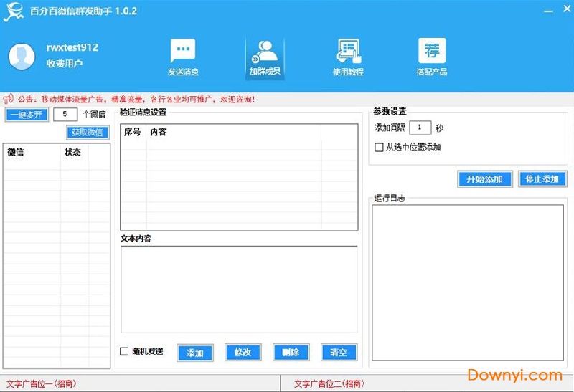Image resolution: width=574 pixels, height=392 pixels.
Task: Click the 添加 button below text content
Action: 194,353
